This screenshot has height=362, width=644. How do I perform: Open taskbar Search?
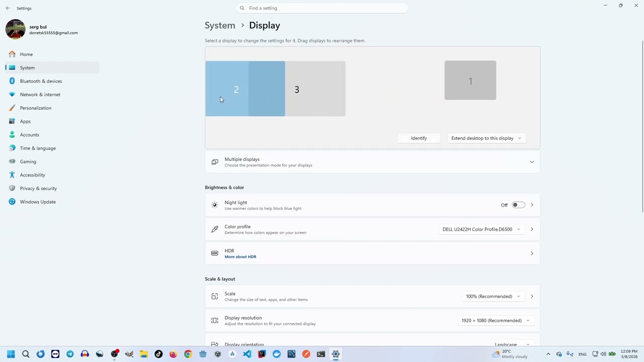(x=26, y=354)
